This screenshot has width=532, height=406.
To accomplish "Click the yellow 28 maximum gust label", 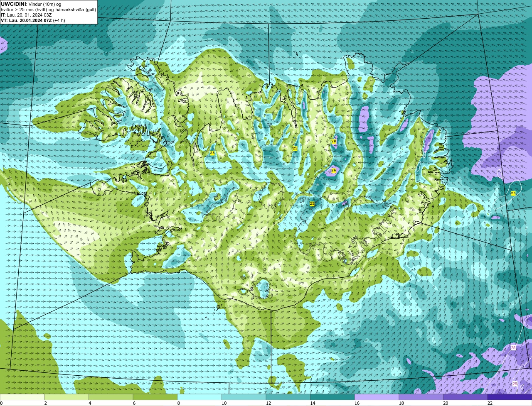I will click(x=334, y=142).
